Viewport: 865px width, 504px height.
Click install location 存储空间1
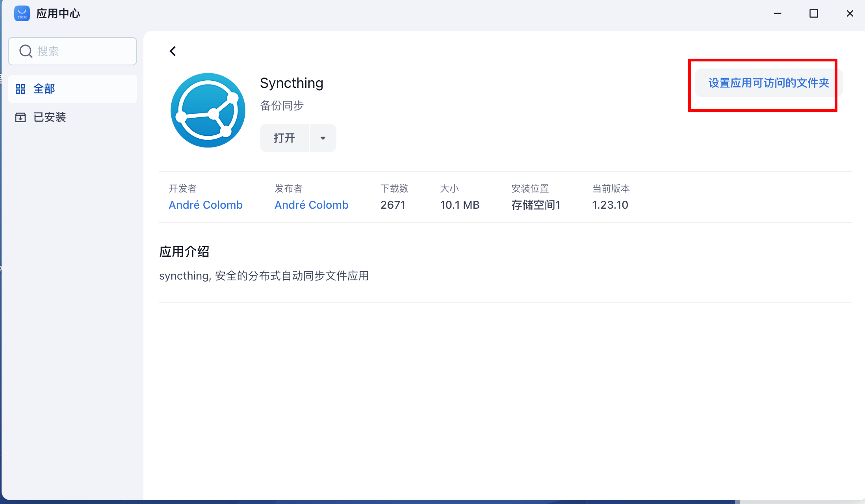[536, 205]
